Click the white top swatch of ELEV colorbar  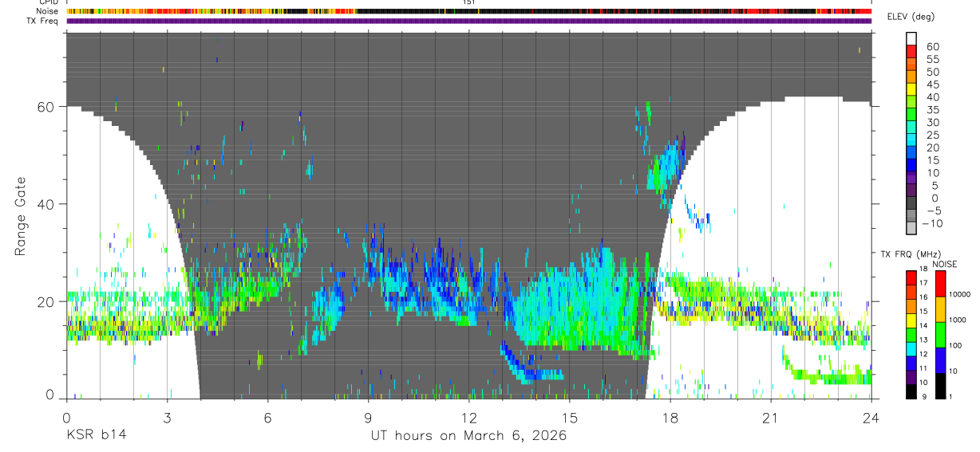911,37
